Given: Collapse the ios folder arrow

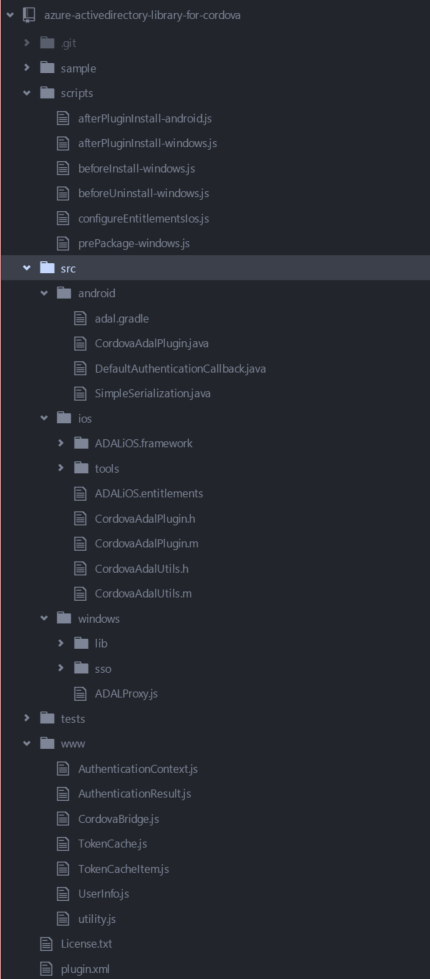Looking at the screenshot, I should [44, 418].
